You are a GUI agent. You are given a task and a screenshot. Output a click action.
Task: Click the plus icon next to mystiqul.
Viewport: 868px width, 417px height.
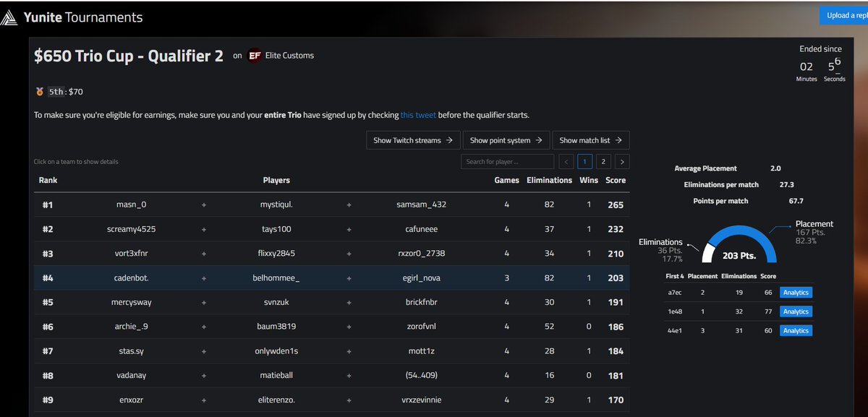[x=349, y=205]
